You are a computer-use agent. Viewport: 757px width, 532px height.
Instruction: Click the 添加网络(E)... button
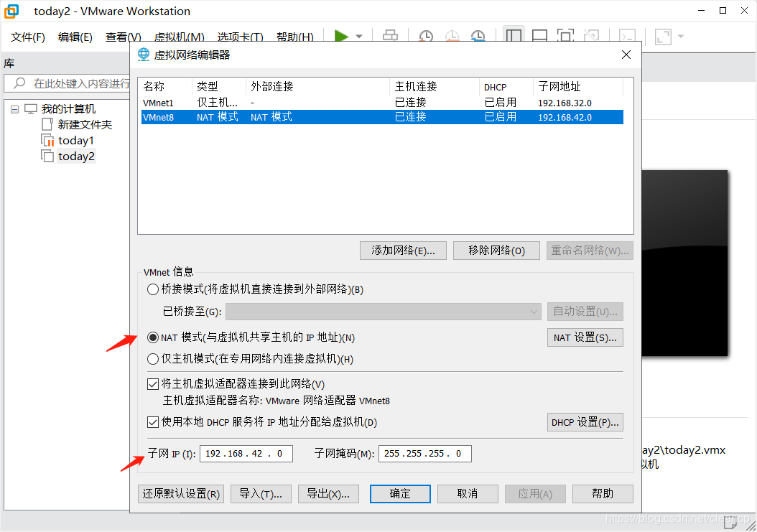(x=403, y=251)
